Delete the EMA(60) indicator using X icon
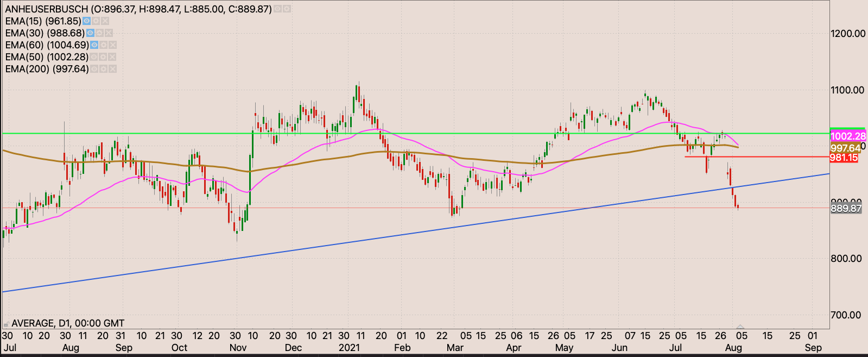 pos(112,45)
